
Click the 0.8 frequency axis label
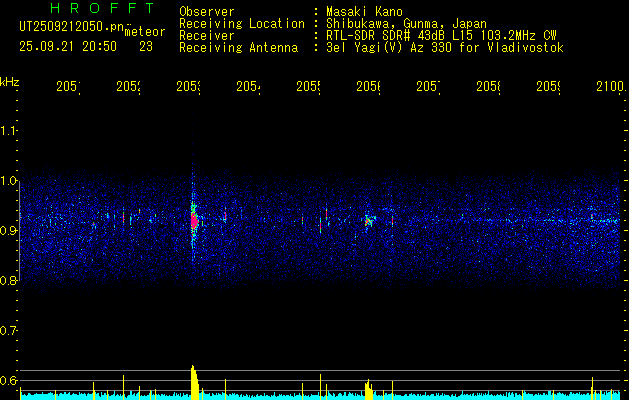pyautogui.click(x=9, y=280)
